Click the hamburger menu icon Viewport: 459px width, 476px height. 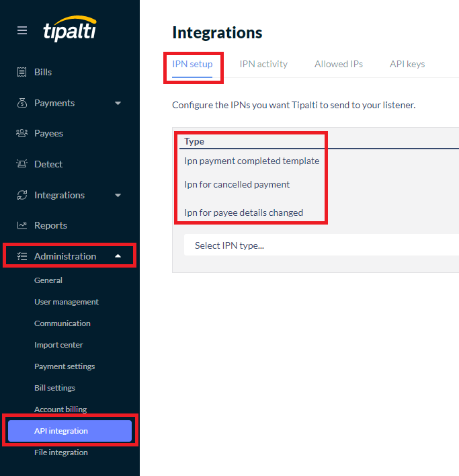pyautogui.click(x=22, y=31)
